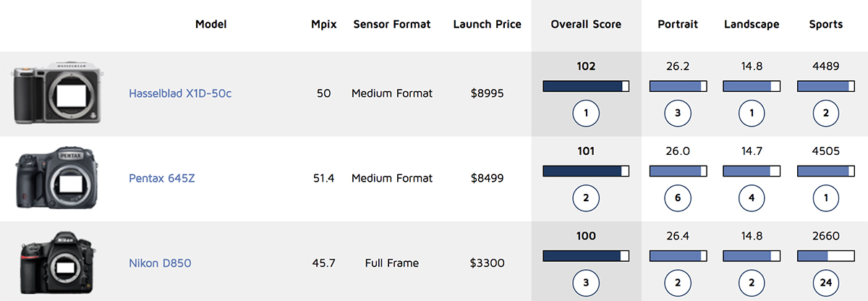Open the Hasselblad X1D-50c model link
Viewport: 868px width, 301px height.
[180, 93]
